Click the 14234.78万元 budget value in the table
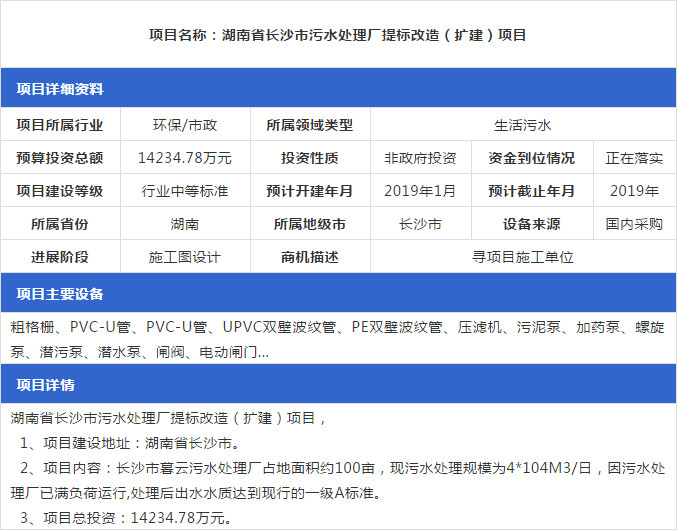 [x=184, y=158]
